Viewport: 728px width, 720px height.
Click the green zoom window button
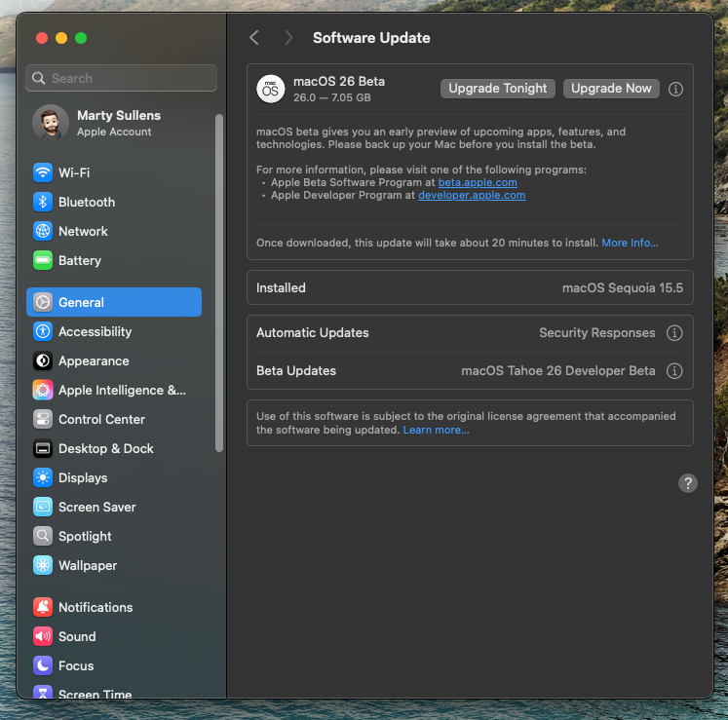(x=81, y=38)
